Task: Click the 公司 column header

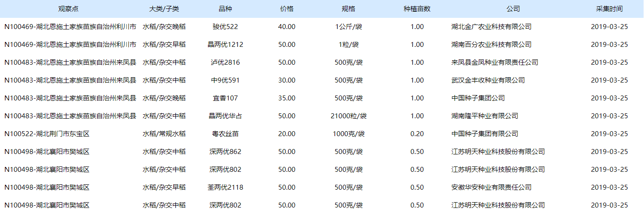Action: (513, 9)
